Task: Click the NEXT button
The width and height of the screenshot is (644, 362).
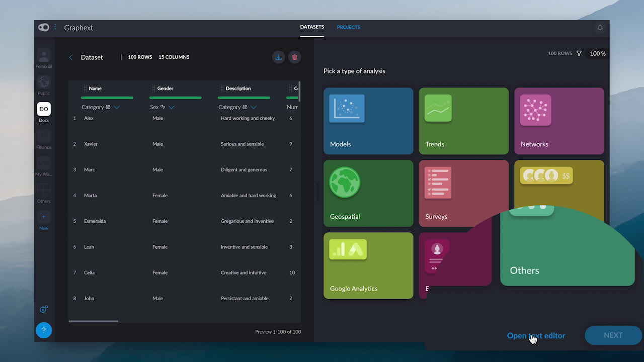Action: 613,335
